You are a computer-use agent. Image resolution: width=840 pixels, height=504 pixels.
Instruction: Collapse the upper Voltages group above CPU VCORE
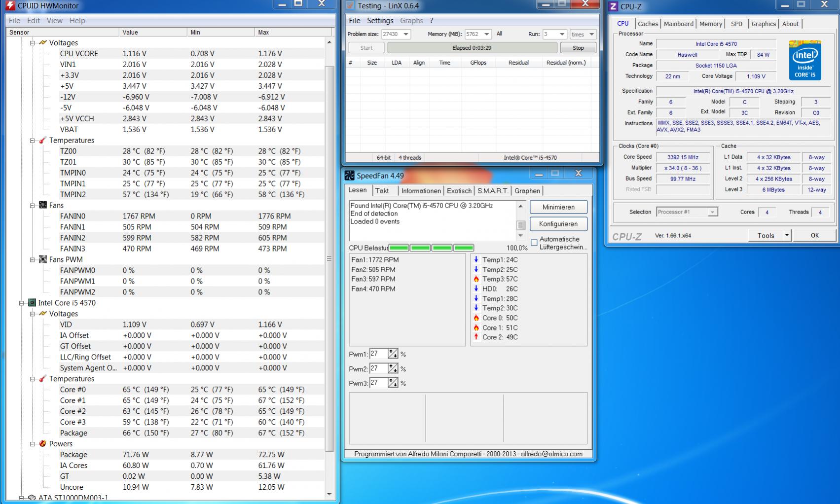(x=32, y=43)
